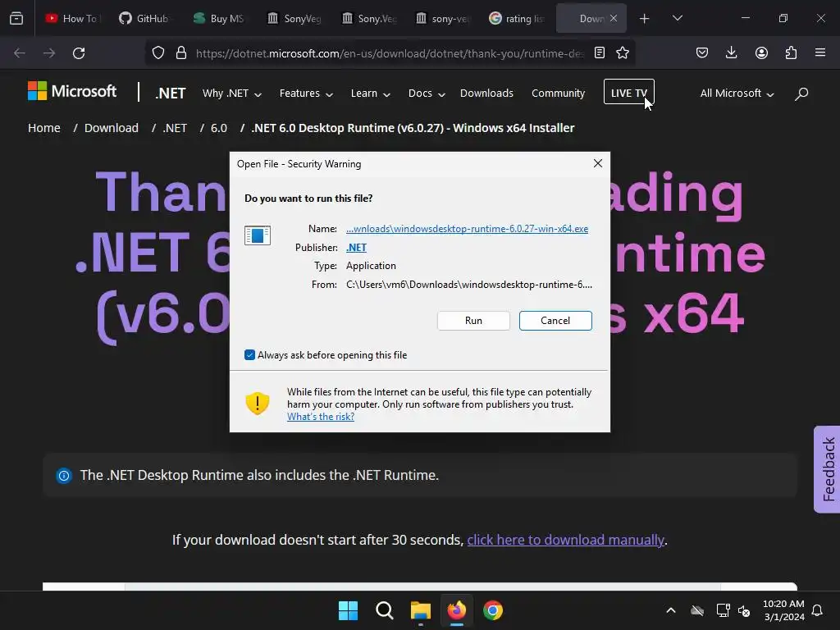This screenshot has height=630, width=840.
Task: Open the Downloads nav item
Action: click(486, 94)
